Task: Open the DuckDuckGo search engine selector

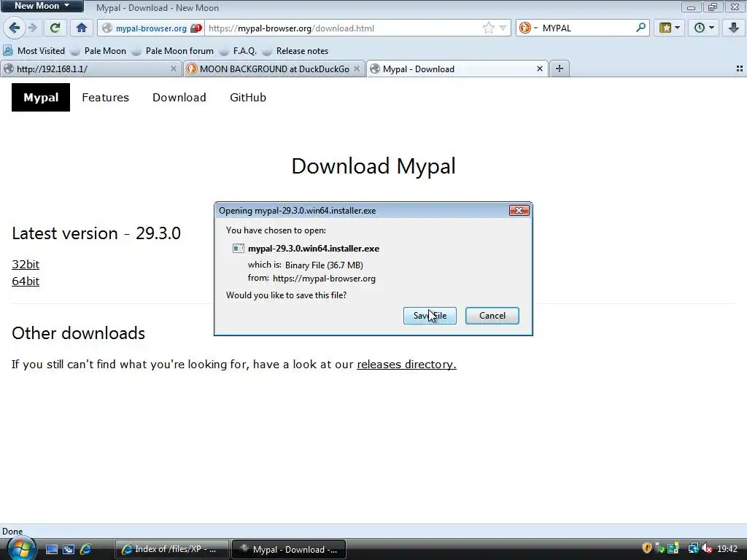Action: point(528,28)
